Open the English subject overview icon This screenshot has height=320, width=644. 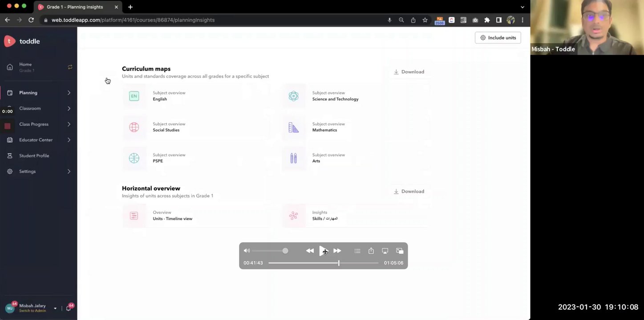click(x=134, y=96)
